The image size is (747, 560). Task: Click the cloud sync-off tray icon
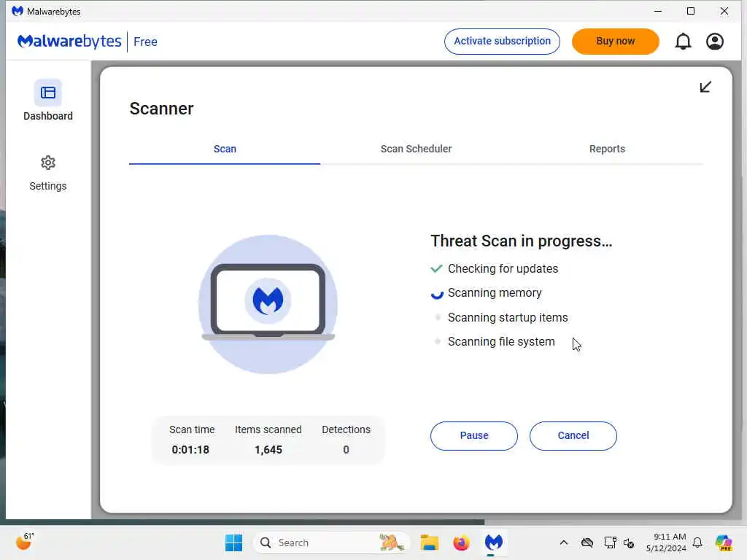coord(587,542)
